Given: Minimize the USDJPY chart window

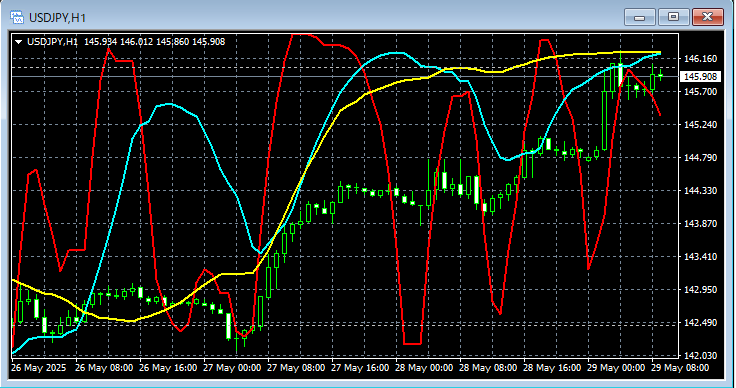Looking at the screenshot, I should pos(639,17).
